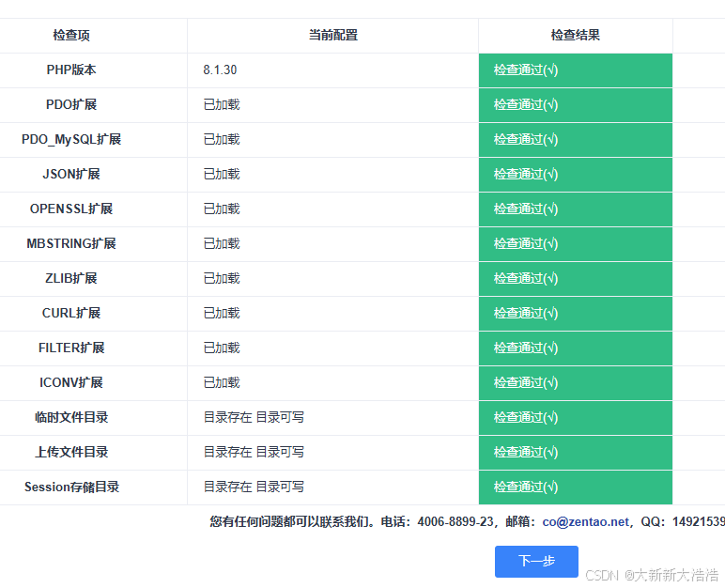Click the phone number 4006-8899-23

tap(455, 522)
